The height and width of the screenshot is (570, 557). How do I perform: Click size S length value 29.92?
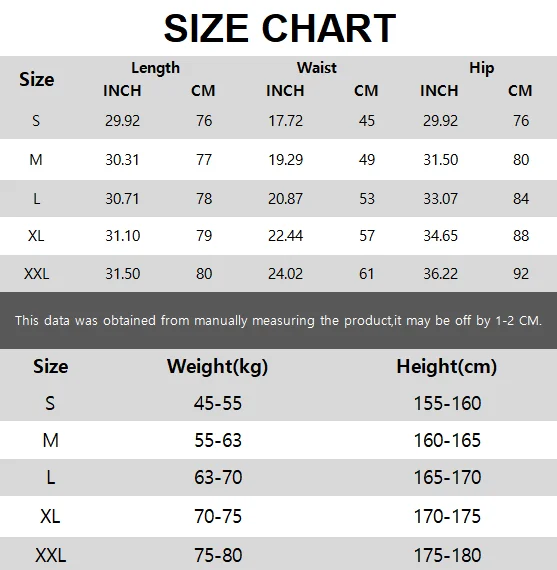pyautogui.click(x=123, y=121)
